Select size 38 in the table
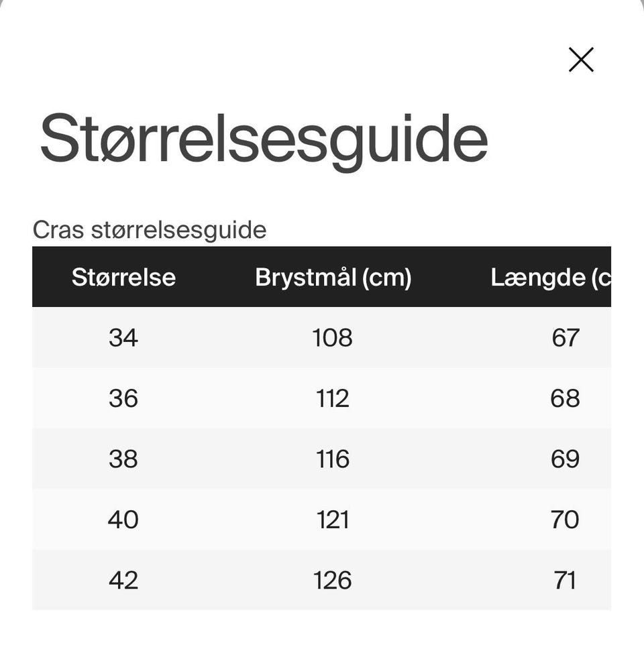644x661 pixels. tap(123, 459)
